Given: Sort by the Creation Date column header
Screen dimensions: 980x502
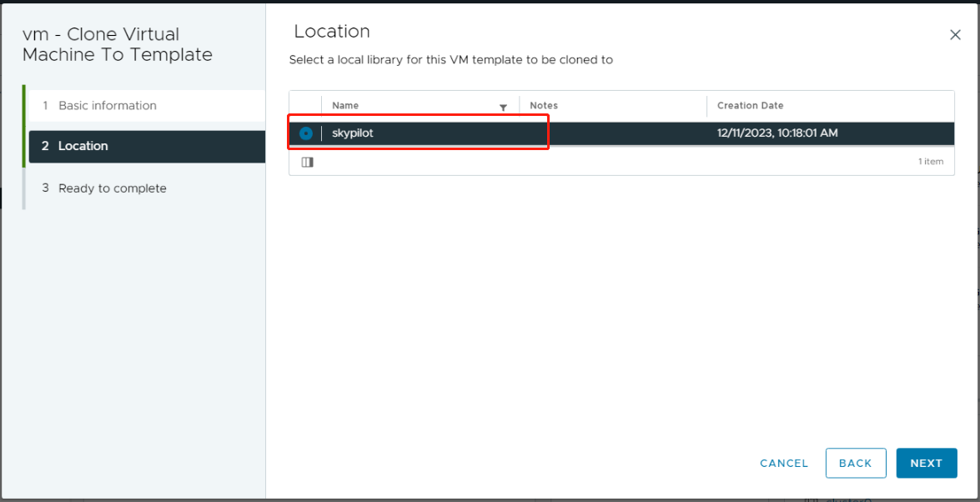Looking at the screenshot, I should pos(750,106).
